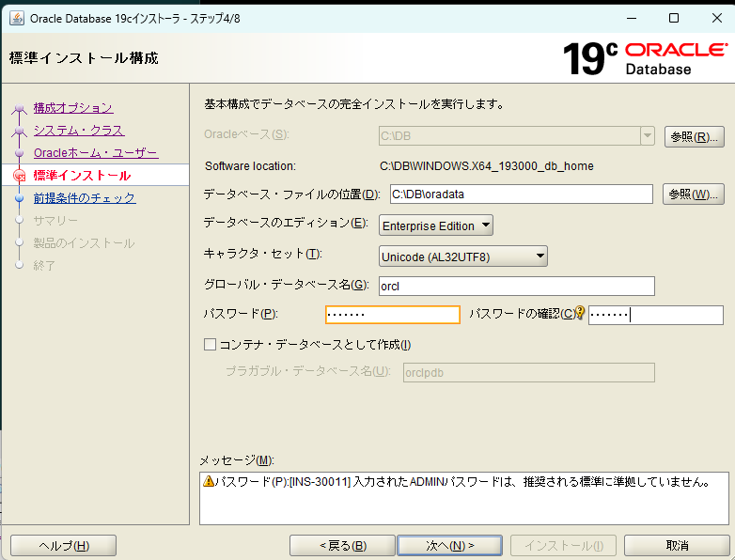
Task: Go to 構成オプション step in the sidebar
Action: click(73, 108)
